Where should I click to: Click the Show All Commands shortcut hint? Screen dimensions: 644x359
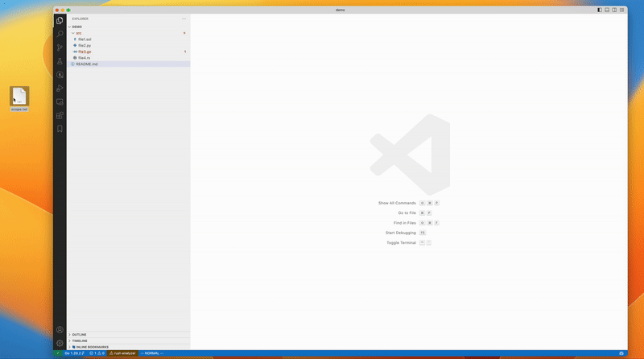point(408,203)
